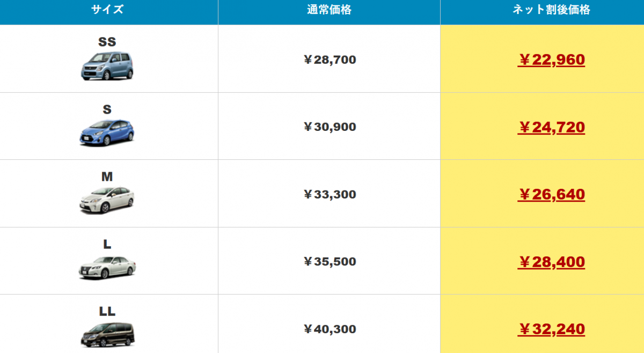Click the LL size label text

coord(107,311)
